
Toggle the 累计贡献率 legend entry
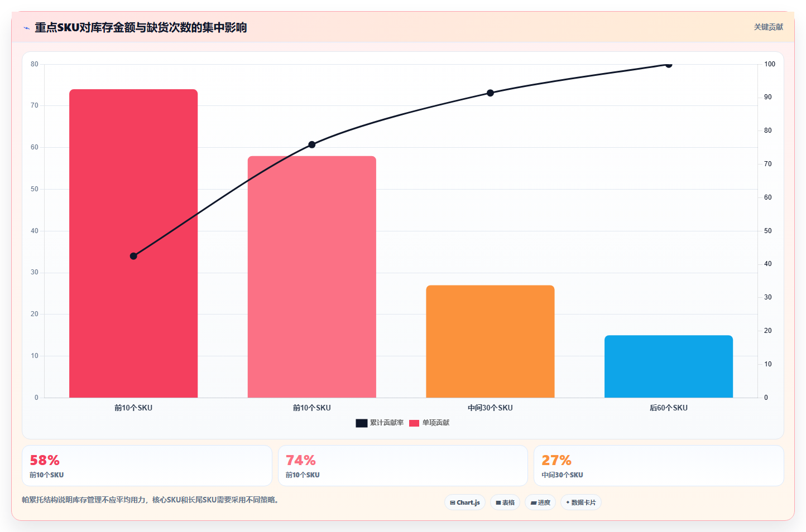[x=380, y=423]
